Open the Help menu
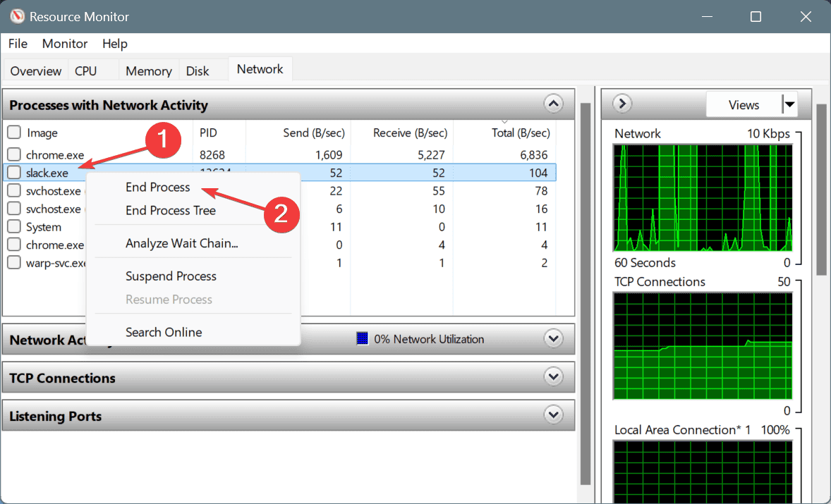Screen dimensions: 831x504 pyautogui.click(x=115, y=44)
